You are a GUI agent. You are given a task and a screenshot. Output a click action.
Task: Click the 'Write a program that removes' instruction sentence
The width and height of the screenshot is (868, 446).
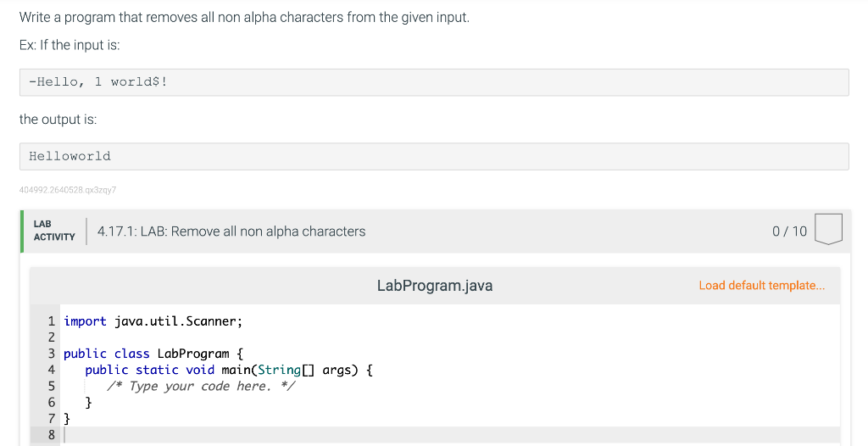coord(244,17)
